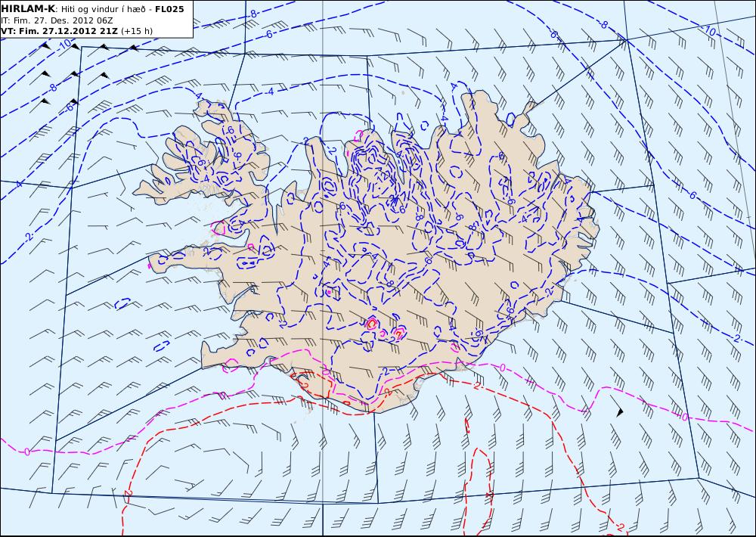Click the "IT: Fim. 27. Des. 2012 06Z" line

coord(57,20)
